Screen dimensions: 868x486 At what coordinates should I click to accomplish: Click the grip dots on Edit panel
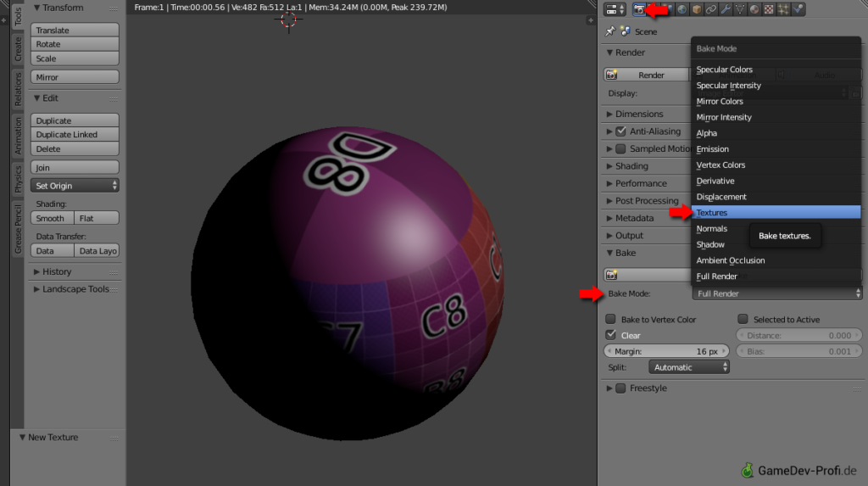pos(114,98)
